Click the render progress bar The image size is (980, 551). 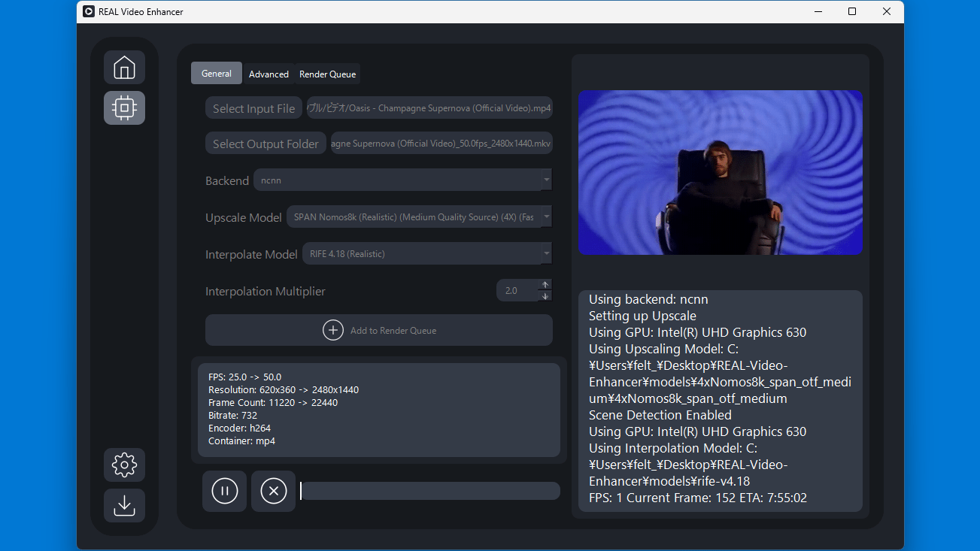click(429, 491)
